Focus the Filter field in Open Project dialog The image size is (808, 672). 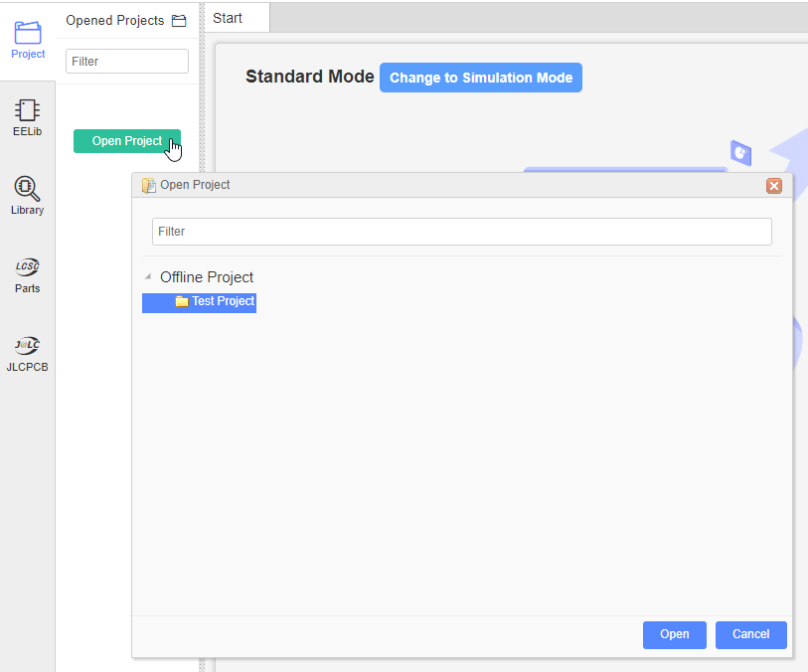tap(462, 232)
